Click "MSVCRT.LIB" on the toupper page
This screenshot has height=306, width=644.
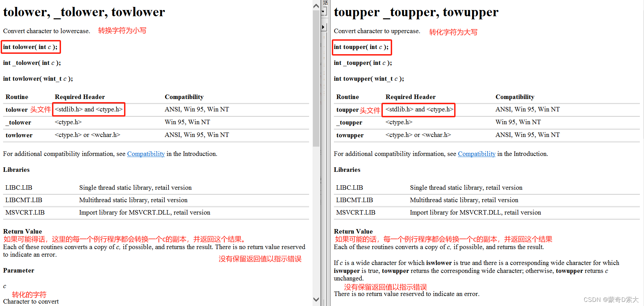point(356,213)
